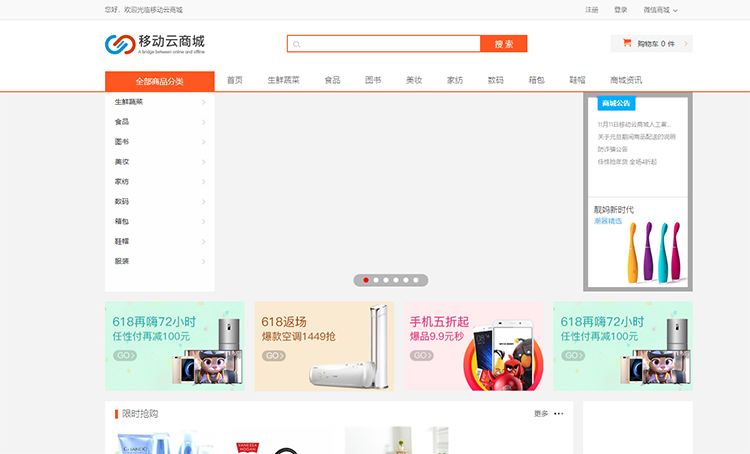This screenshot has width=750, height=454.
Task: Click the 注册 link
Action: (592, 10)
